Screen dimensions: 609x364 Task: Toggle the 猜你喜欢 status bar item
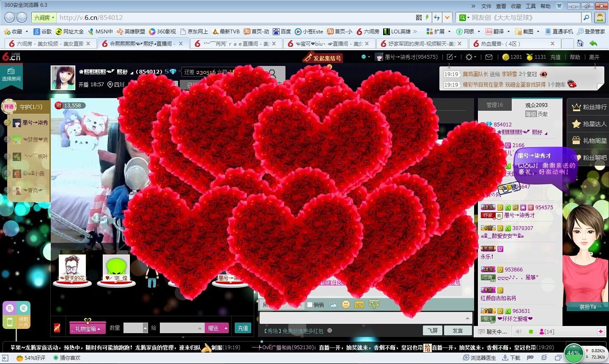point(67,358)
